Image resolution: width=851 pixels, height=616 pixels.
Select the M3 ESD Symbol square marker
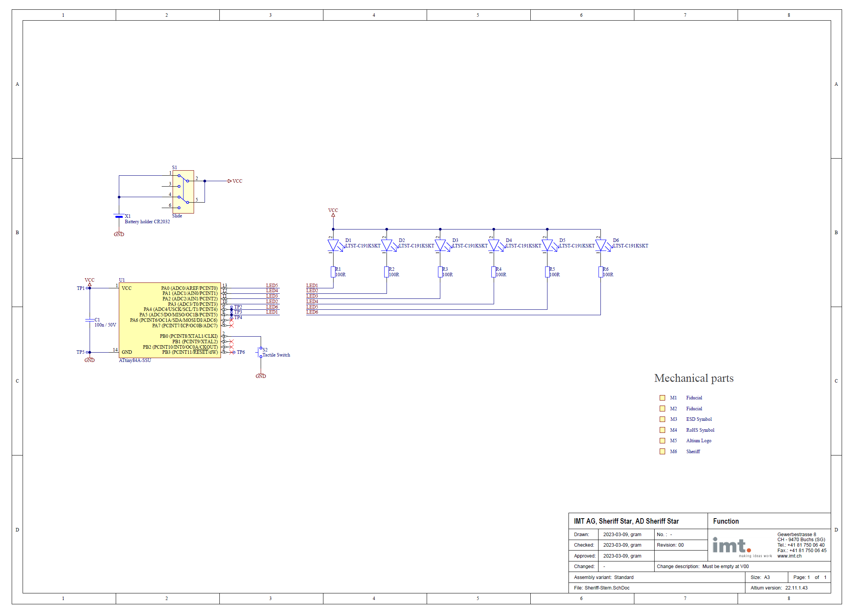tap(662, 419)
